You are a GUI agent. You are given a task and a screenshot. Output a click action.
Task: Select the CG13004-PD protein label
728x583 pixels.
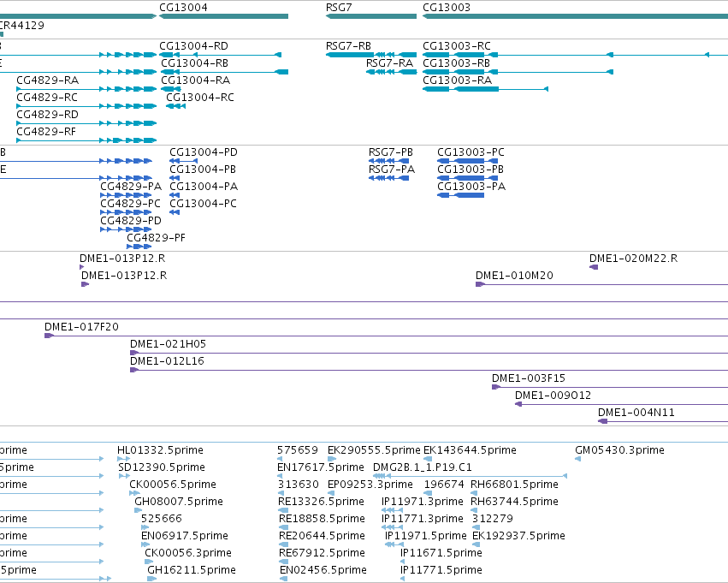pyautogui.click(x=204, y=152)
